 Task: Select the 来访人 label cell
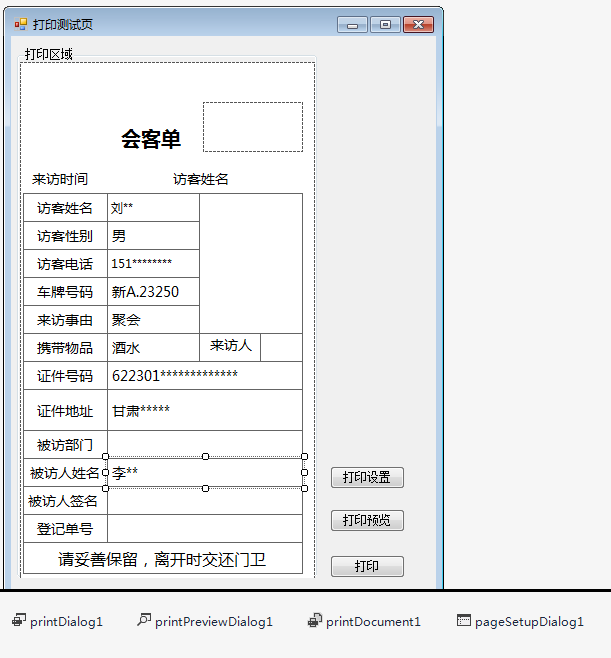(230, 347)
